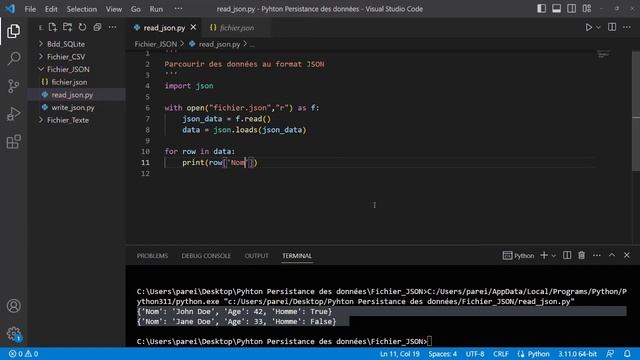The image size is (640, 360).
Task: Open the Run menu
Action: 156,9
